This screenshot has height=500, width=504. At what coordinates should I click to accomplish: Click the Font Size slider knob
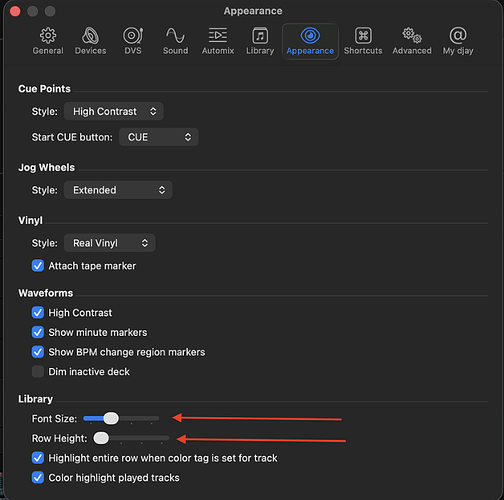click(111, 418)
